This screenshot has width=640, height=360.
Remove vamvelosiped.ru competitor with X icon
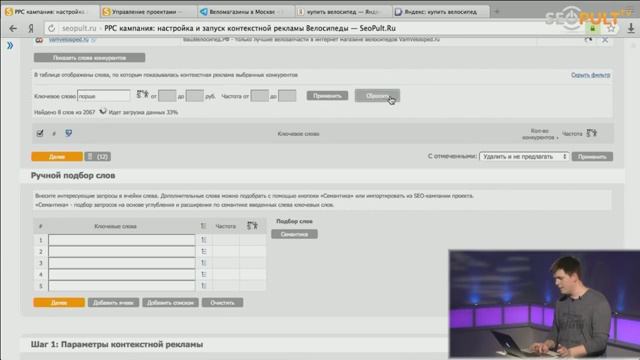point(605,40)
